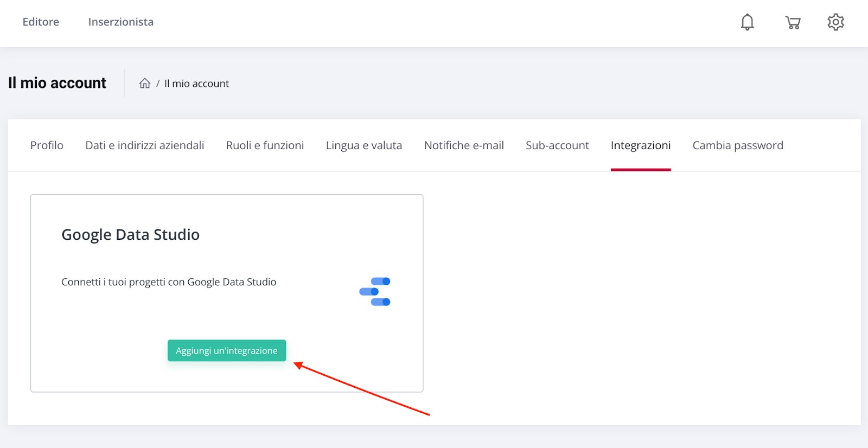The height and width of the screenshot is (448, 868).
Task: Open the settings gear icon
Action: pos(835,22)
